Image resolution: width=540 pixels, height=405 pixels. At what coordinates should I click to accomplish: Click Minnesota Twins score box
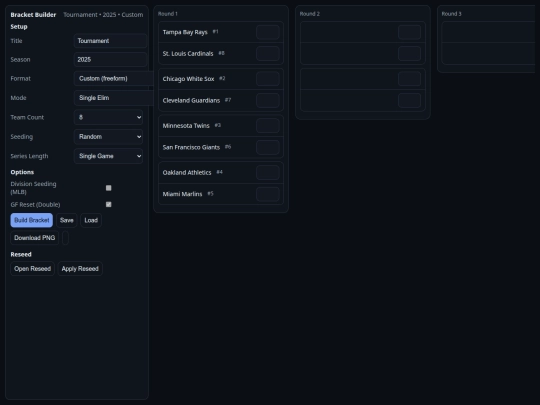point(268,126)
